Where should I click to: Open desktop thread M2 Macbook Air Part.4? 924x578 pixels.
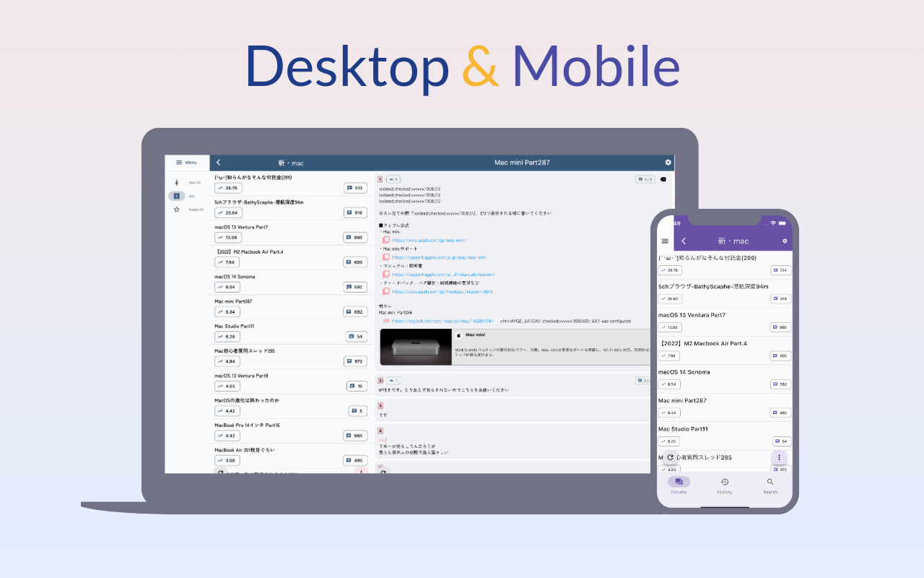tap(249, 251)
